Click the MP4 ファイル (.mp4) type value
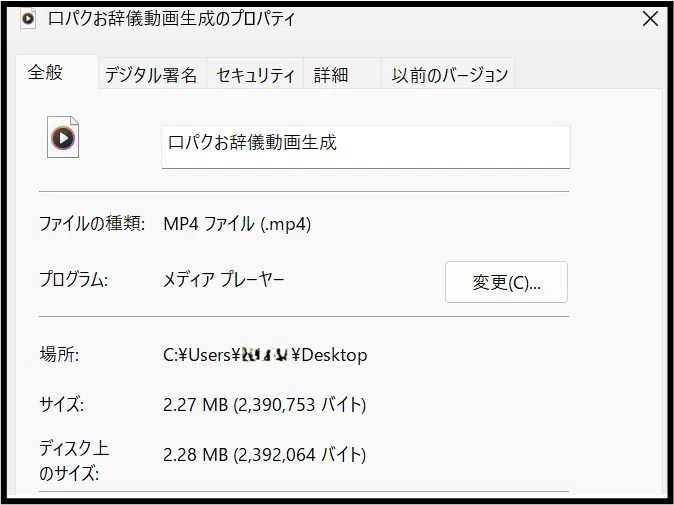 point(237,224)
